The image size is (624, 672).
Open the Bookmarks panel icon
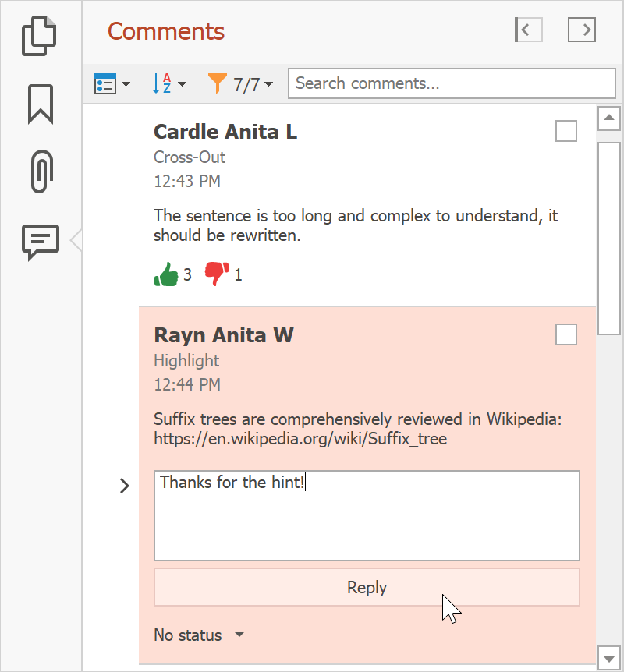tap(41, 104)
